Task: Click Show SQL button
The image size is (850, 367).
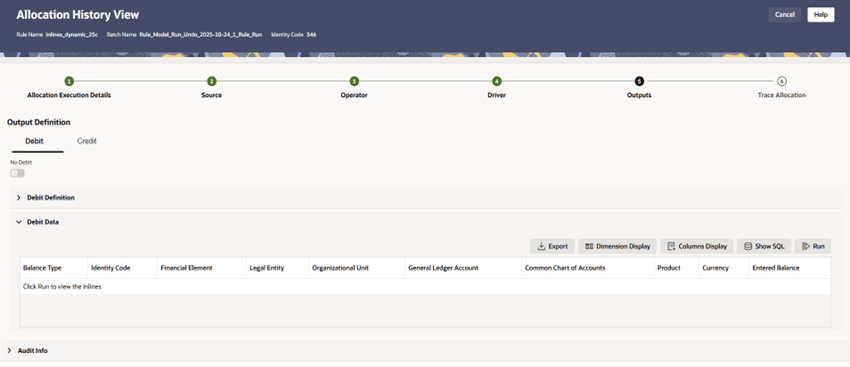Action: pos(764,246)
